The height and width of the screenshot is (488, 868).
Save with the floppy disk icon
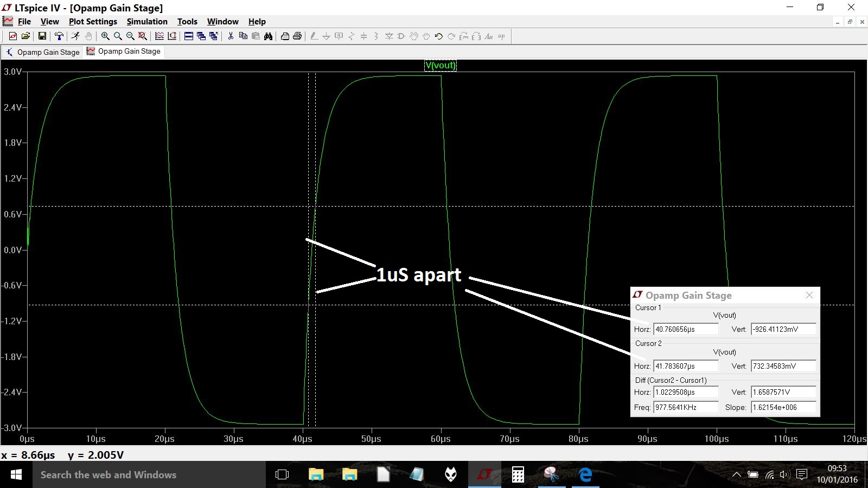point(42,36)
